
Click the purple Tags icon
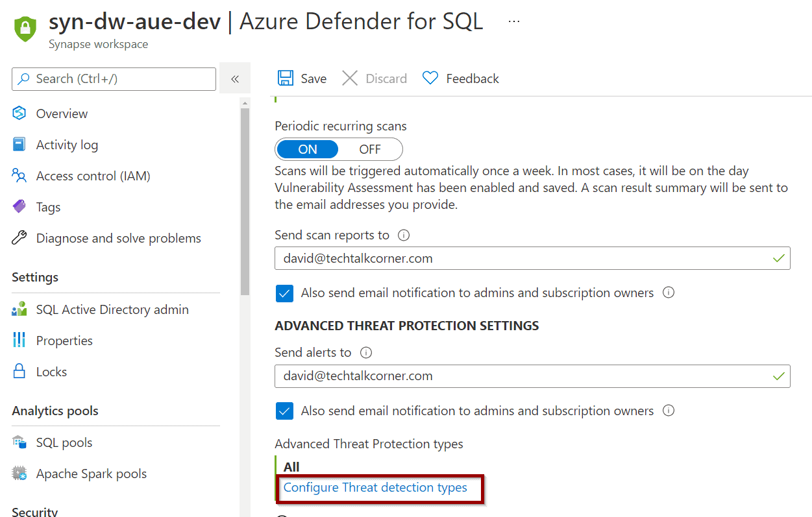pos(19,207)
